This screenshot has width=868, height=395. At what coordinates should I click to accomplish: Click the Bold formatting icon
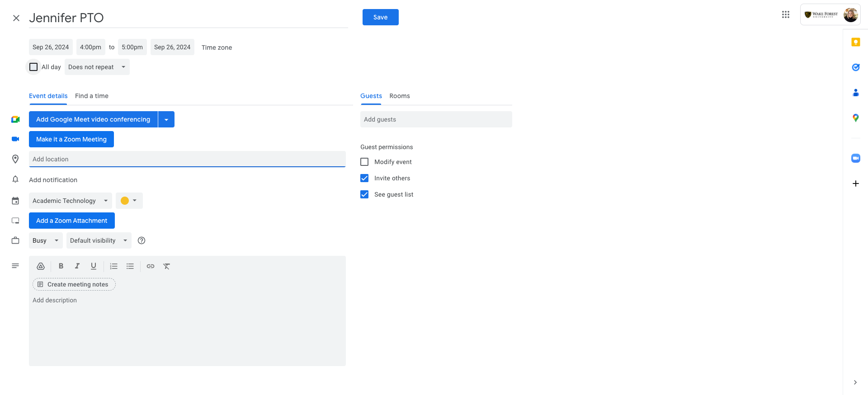(x=61, y=266)
